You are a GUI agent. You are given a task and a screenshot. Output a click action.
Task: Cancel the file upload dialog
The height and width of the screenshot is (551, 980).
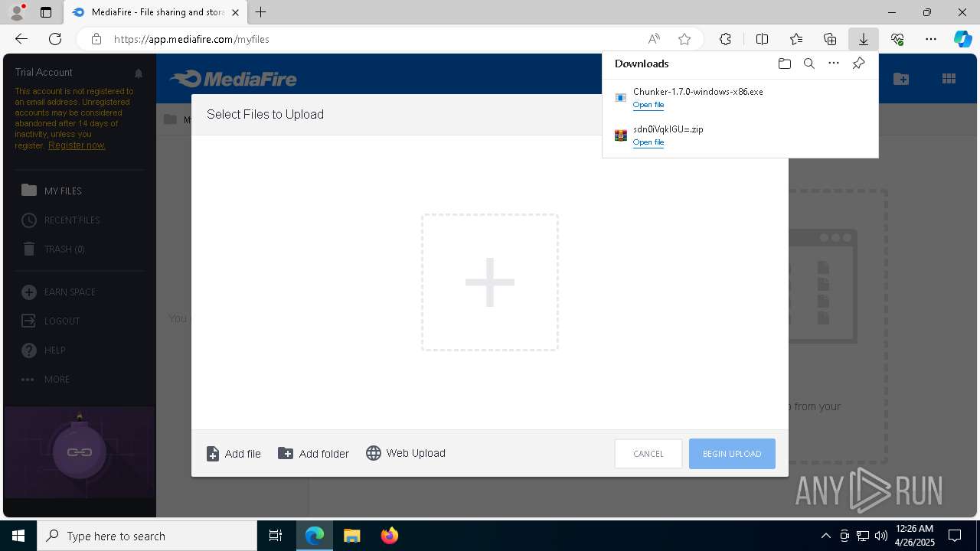tap(648, 454)
